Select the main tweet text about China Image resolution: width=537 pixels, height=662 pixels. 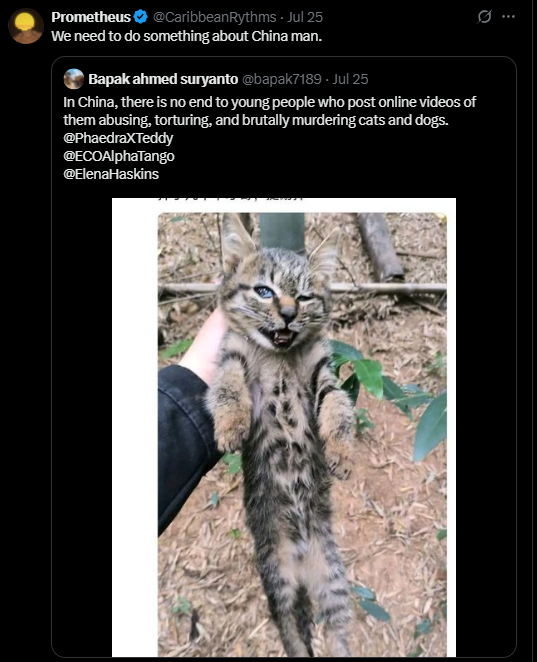[x=187, y=36]
